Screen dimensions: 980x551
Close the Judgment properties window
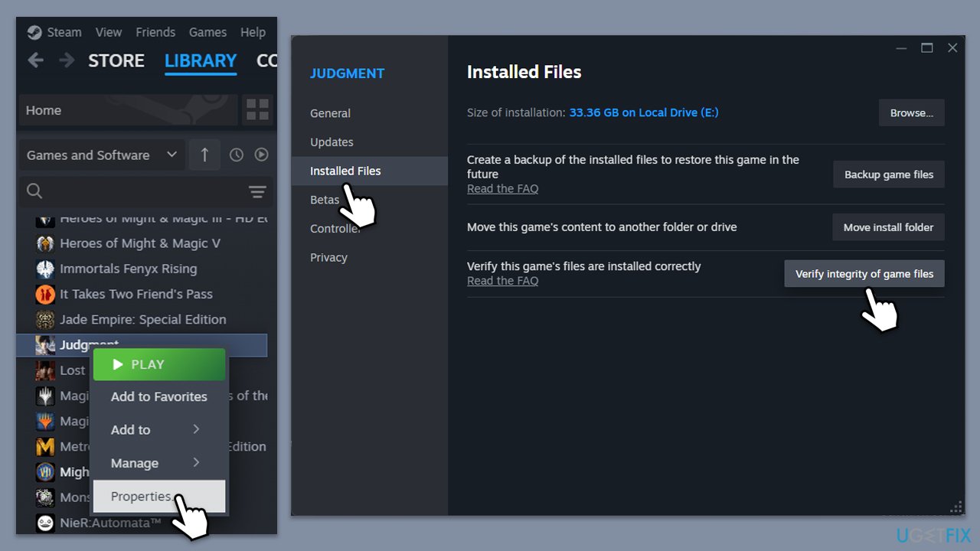click(952, 47)
